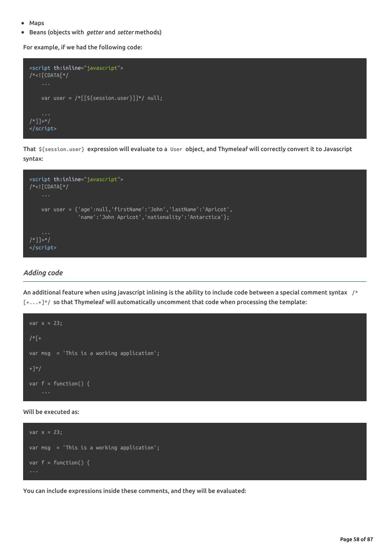
Task: Click inline code "${session.user}" in the paragraph
Action: click(x=61, y=150)
